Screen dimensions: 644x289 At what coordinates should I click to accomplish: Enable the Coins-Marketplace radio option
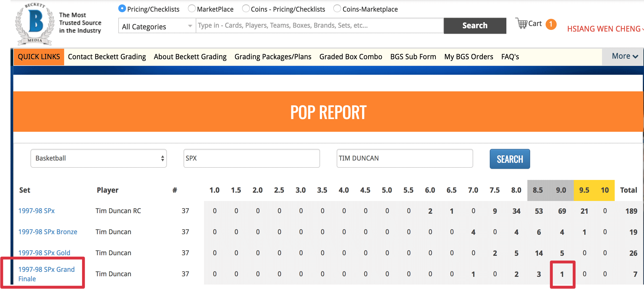pyautogui.click(x=337, y=9)
